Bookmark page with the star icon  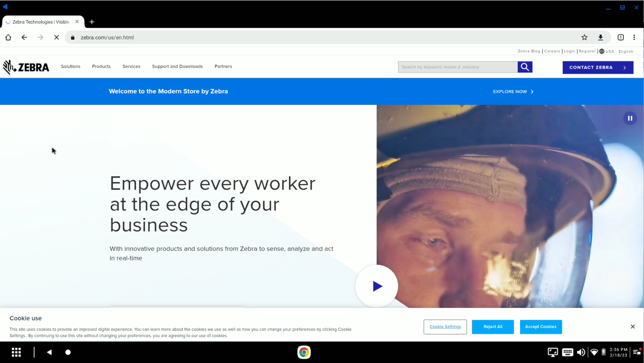click(x=584, y=37)
